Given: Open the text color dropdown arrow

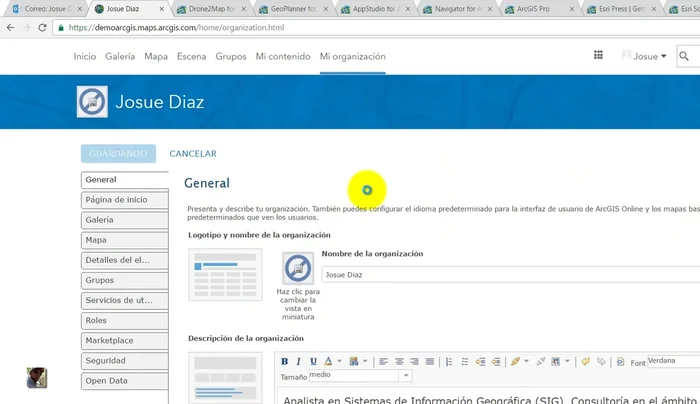Looking at the screenshot, I should click(339, 361).
